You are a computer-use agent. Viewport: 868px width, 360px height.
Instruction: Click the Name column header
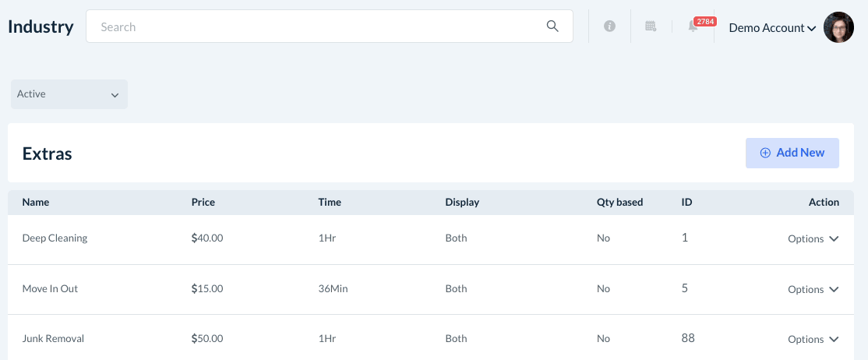36,202
